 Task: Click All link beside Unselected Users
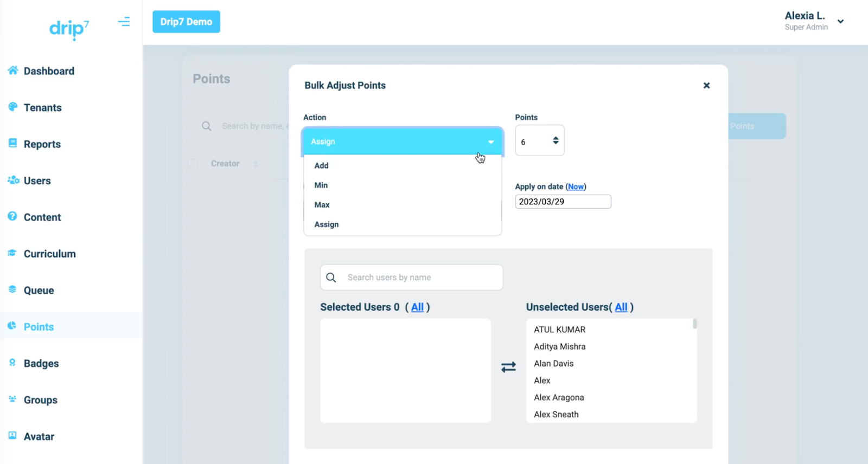[x=621, y=307]
